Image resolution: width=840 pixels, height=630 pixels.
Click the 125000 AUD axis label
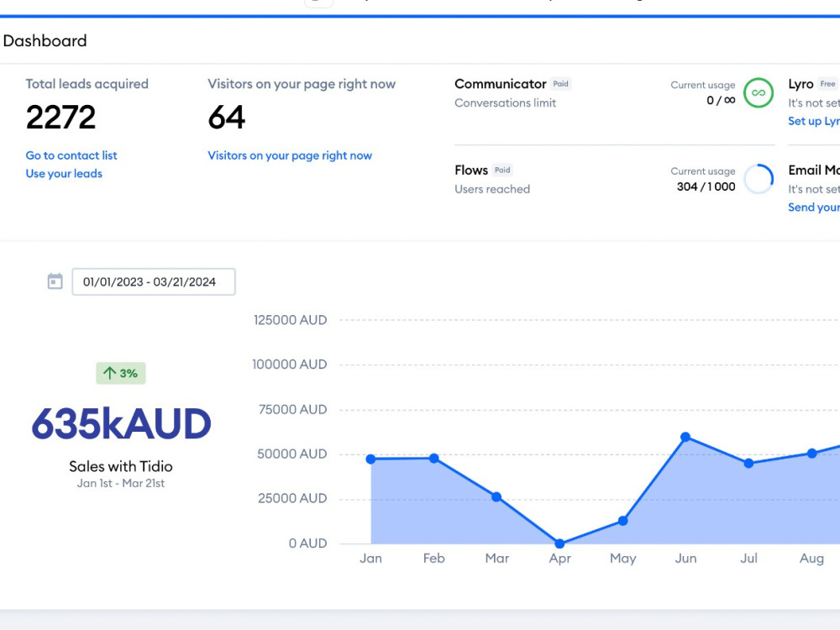click(291, 320)
